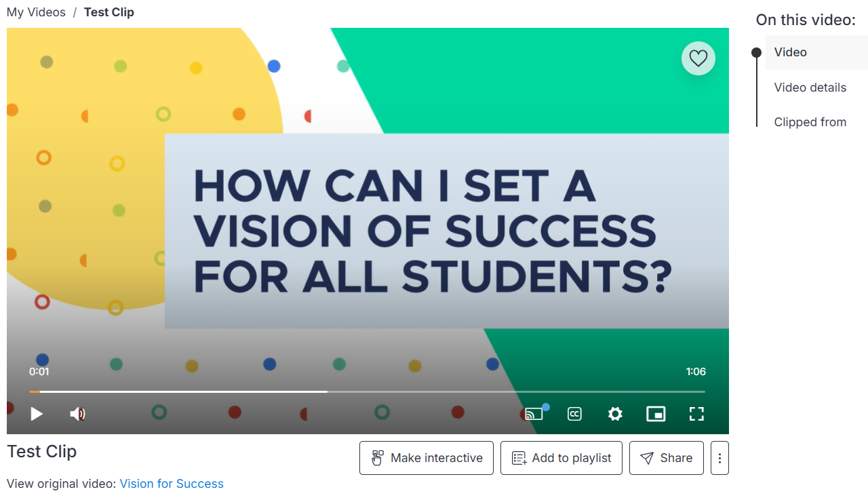
Task: Click the cast to device icon
Action: click(x=534, y=414)
